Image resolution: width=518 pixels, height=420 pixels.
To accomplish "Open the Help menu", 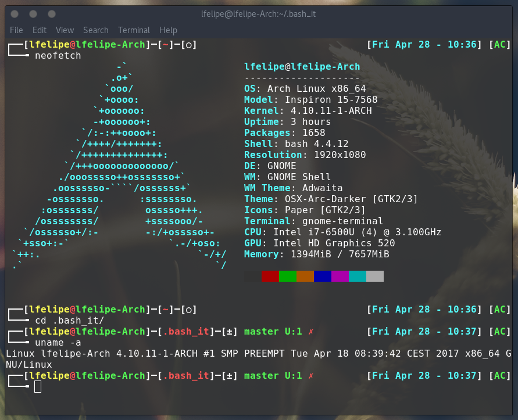I will [x=168, y=30].
